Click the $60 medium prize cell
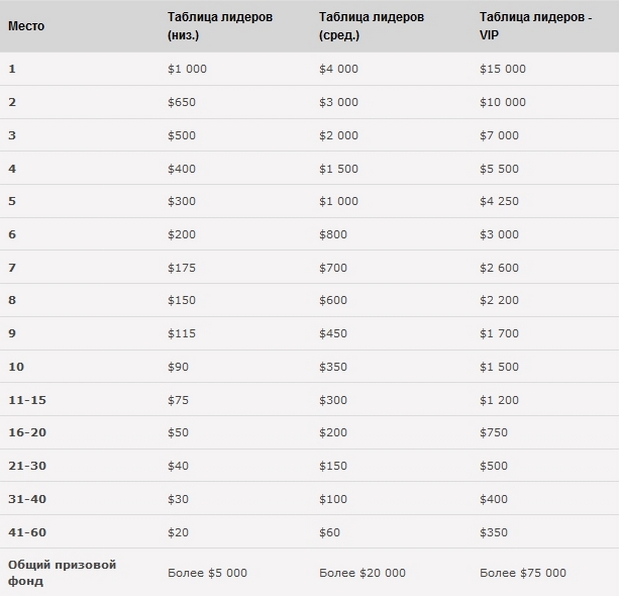Image resolution: width=620 pixels, height=596 pixels. click(329, 532)
